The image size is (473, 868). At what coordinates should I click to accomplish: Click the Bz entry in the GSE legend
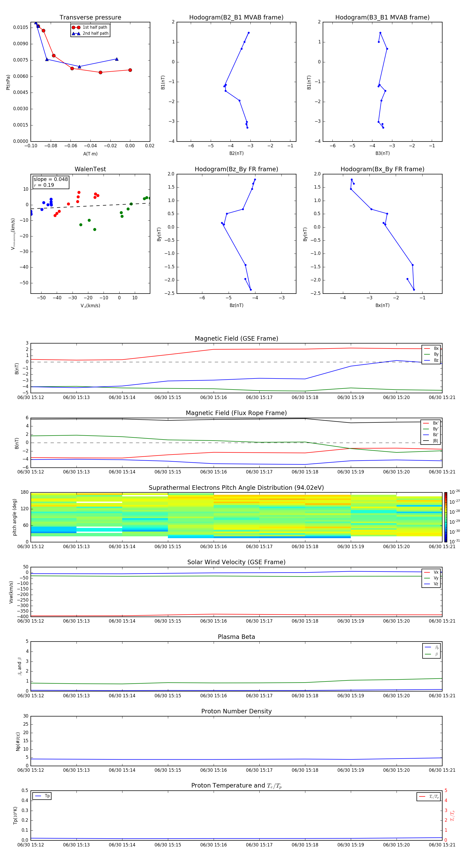pos(431,360)
